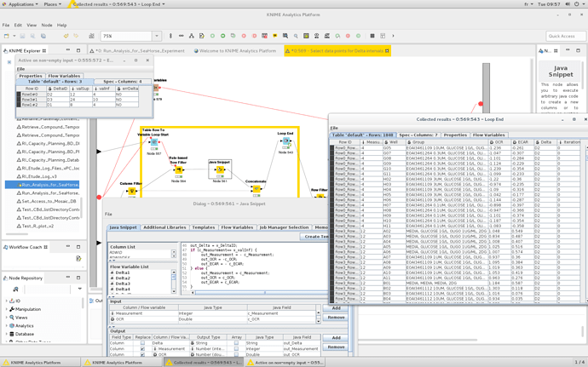The height and width of the screenshot is (367, 588).
Task: Click the Undo arrow in the toolbar
Action: pos(66,36)
